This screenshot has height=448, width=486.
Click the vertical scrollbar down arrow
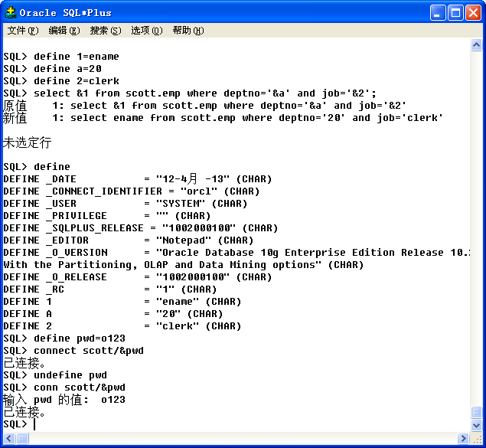coord(476,425)
